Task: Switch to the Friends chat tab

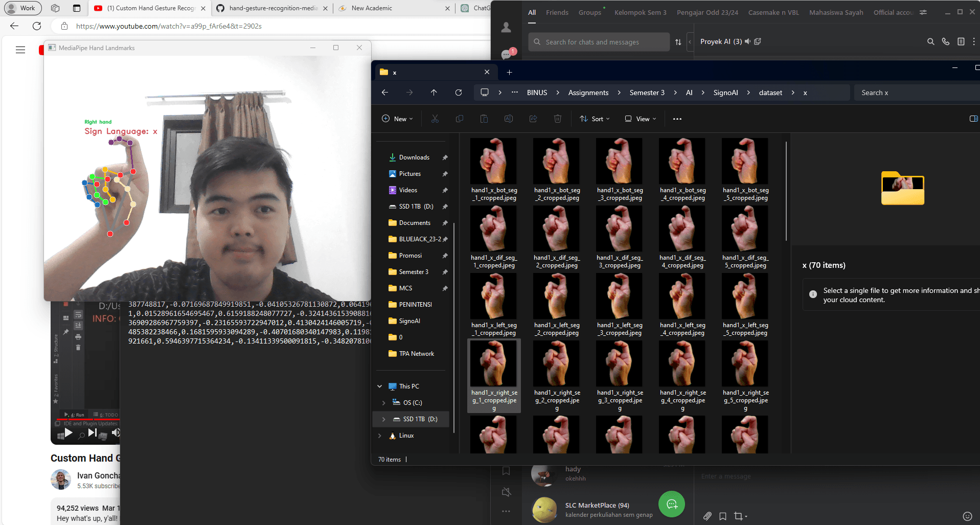Action: point(557,12)
